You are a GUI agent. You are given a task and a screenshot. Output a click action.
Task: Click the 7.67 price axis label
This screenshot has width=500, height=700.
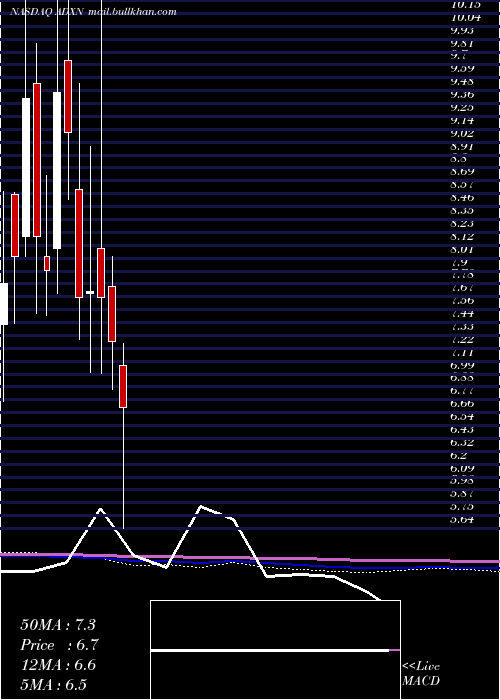tap(462, 288)
